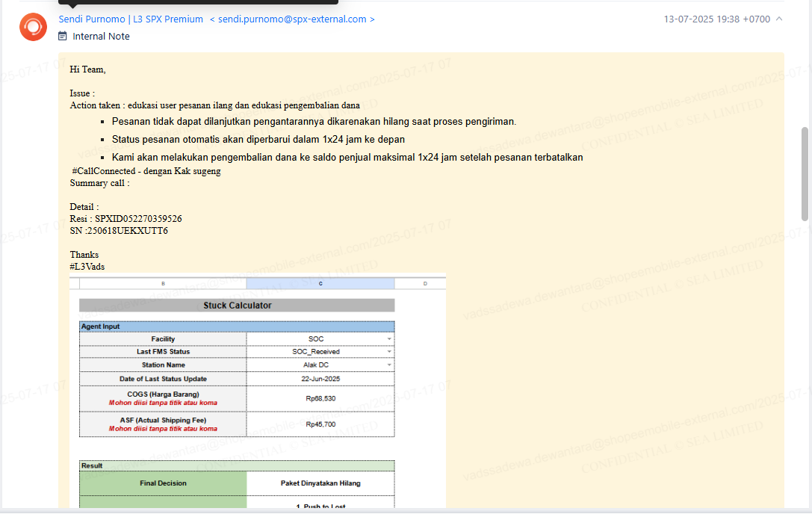Screen dimensions: 812x514
Task: Click the #L3Vads hashtag text
Action: pos(87,267)
